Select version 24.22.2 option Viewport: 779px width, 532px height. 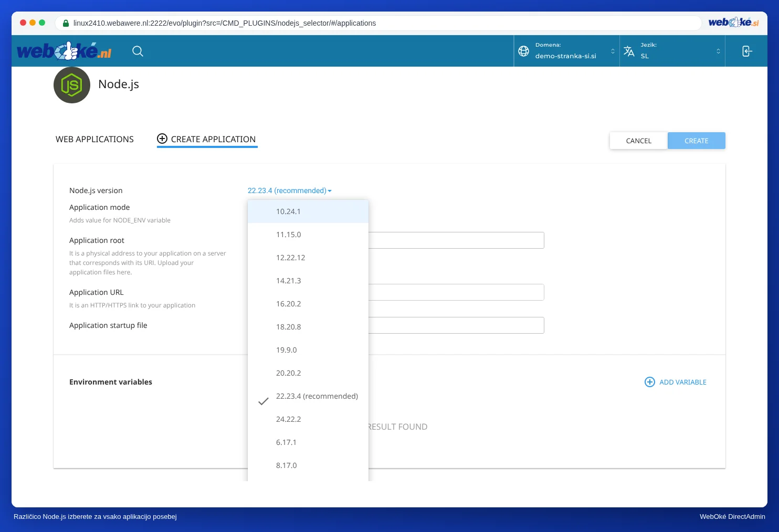click(308, 419)
